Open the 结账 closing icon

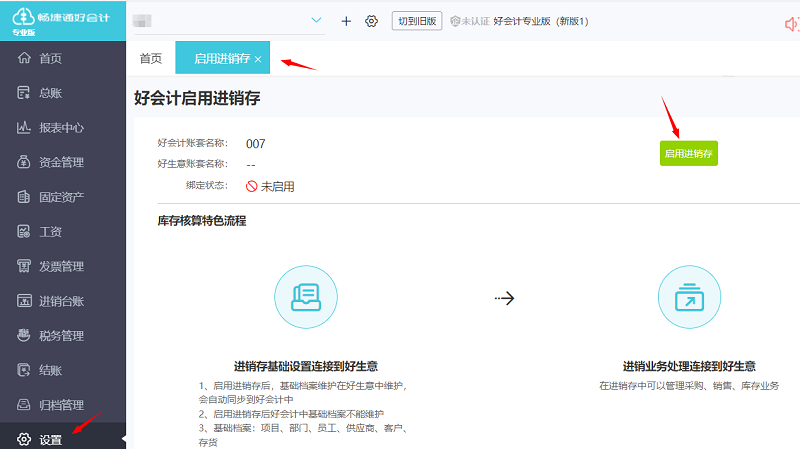(x=24, y=370)
